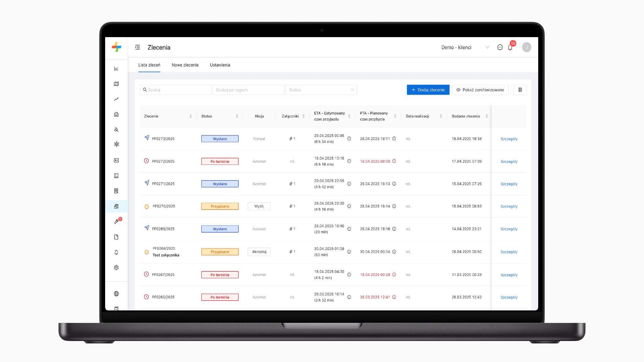Viewport: 644px width, 362px height.
Task: Open the settings gear in sidebar
Action: (116, 268)
